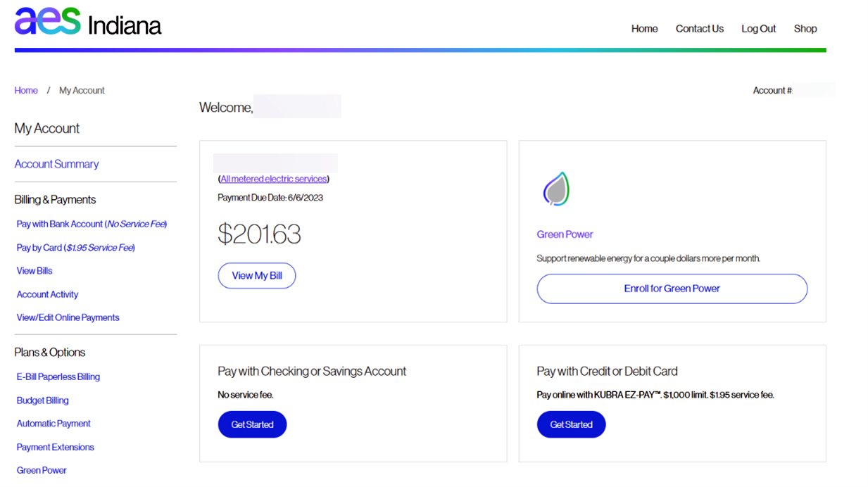View Account Activity from the sidebar
This screenshot has width=868, height=487.
pos(47,294)
